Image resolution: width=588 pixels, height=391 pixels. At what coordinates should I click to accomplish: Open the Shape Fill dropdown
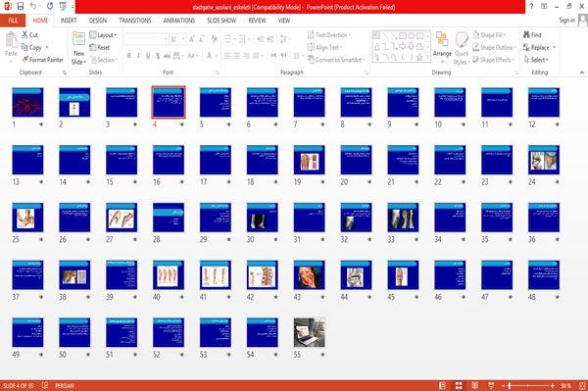[x=489, y=35]
